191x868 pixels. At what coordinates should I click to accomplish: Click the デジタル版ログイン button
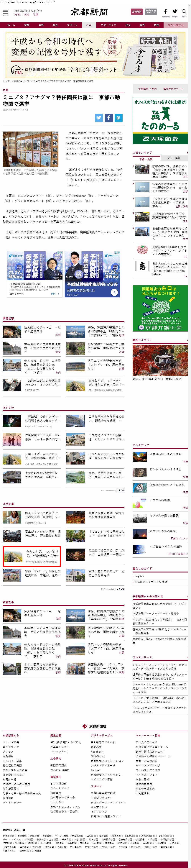coord(151,12)
